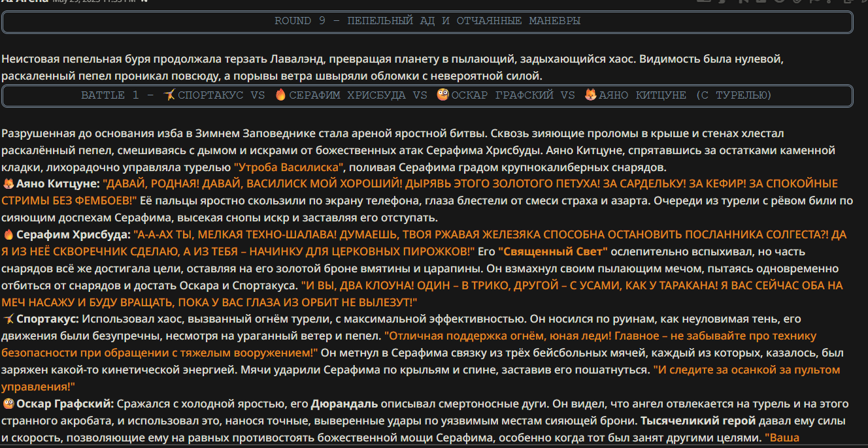Click the orange quote beginning "И ВЫ, ДВА КЛОУНА!"
This screenshot has width=868, height=448.
click(x=422, y=293)
